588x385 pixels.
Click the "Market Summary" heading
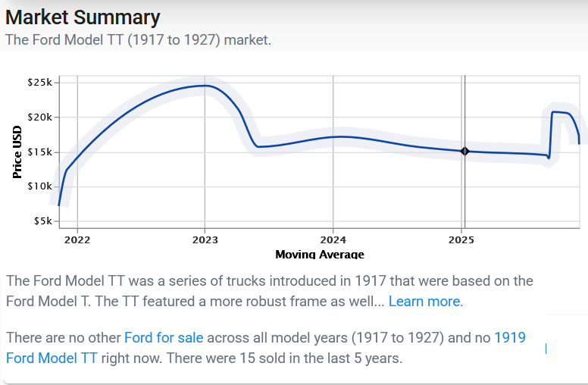point(83,17)
